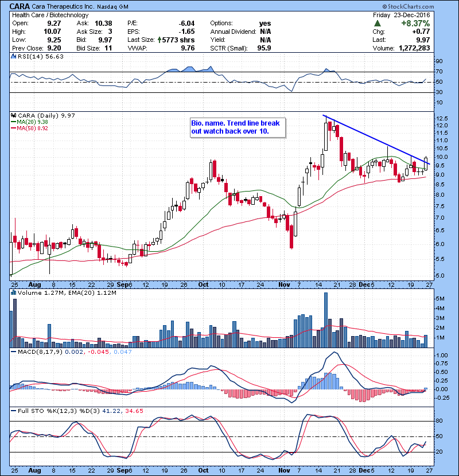Click the stochastic %D value 34.65
Image resolution: width=459 pixels, height=476 pixels.
134,411
